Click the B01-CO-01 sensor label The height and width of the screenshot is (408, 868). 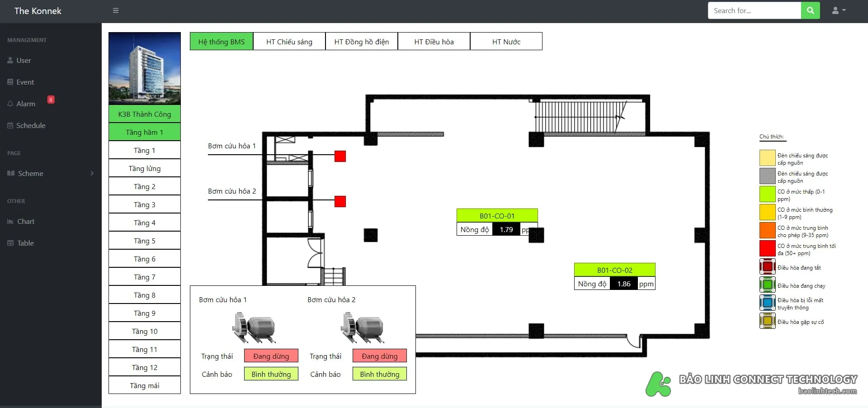click(497, 215)
